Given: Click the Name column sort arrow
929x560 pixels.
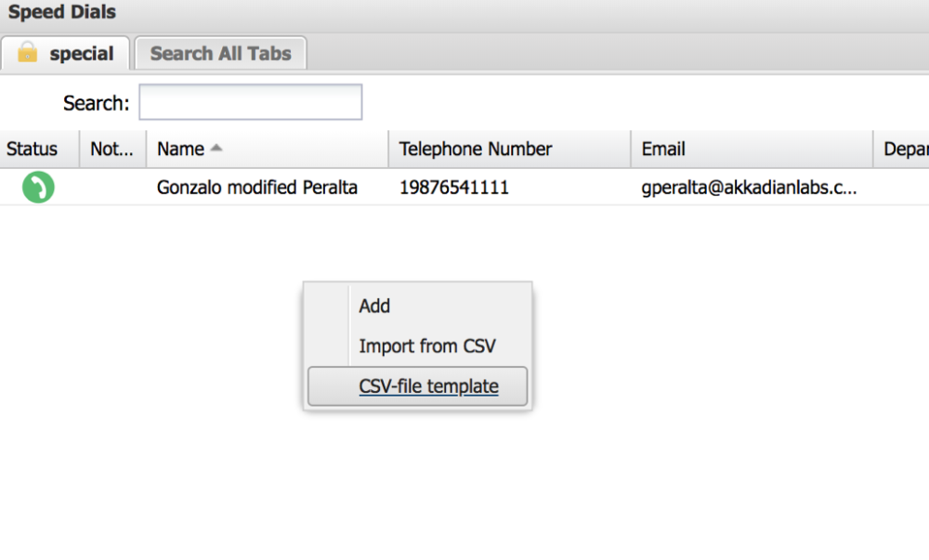Looking at the screenshot, I should point(216,148).
